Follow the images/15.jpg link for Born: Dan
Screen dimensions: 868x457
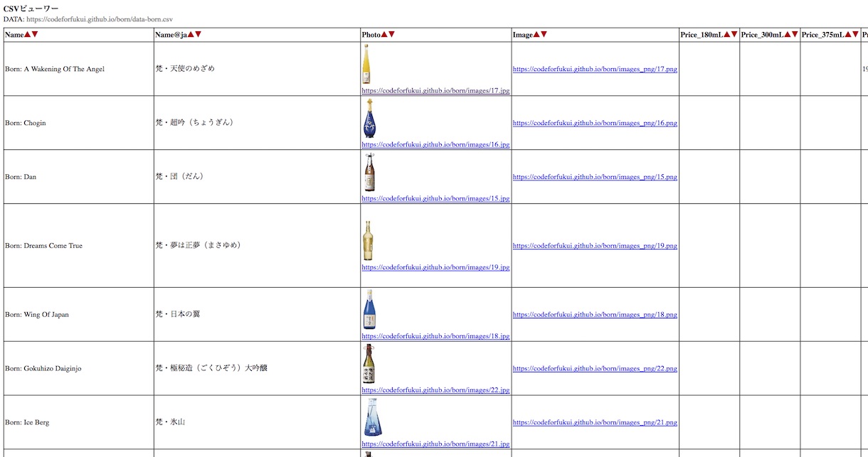pos(435,199)
